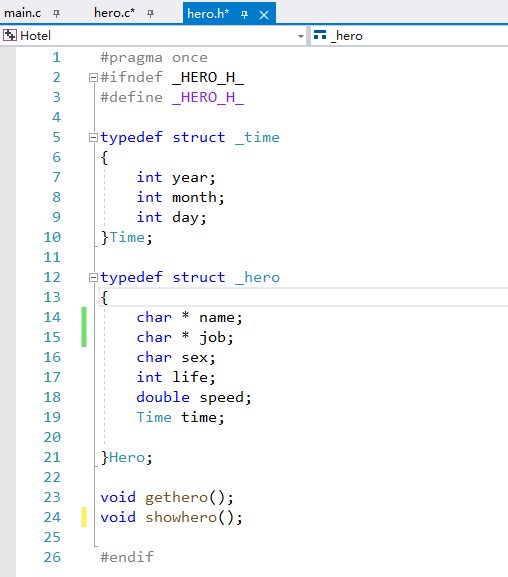Image resolution: width=508 pixels, height=577 pixels.
Task: Click the Hotel project icon
Action: coord(10,36)
